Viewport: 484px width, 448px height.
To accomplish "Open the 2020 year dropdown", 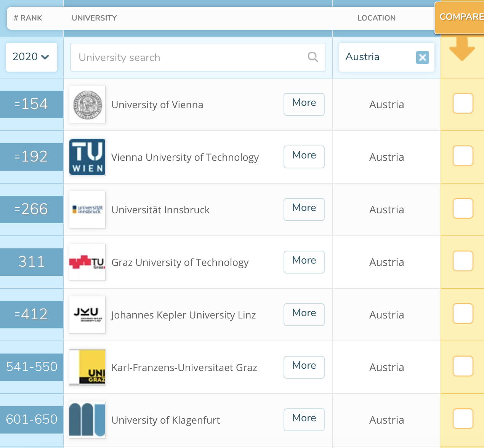I will pos(32,57).
